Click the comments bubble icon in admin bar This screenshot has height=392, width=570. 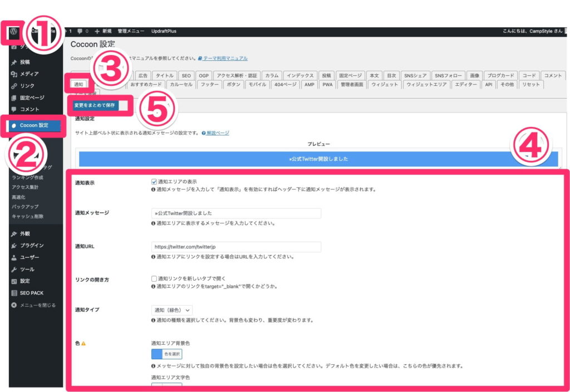coord(80,31)
